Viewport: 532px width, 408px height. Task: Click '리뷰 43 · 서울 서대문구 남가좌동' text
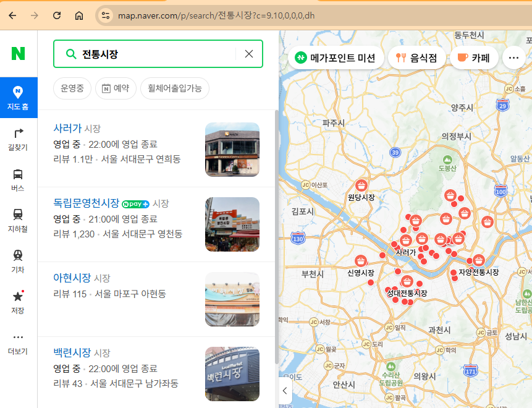click(x=116, y=383)
